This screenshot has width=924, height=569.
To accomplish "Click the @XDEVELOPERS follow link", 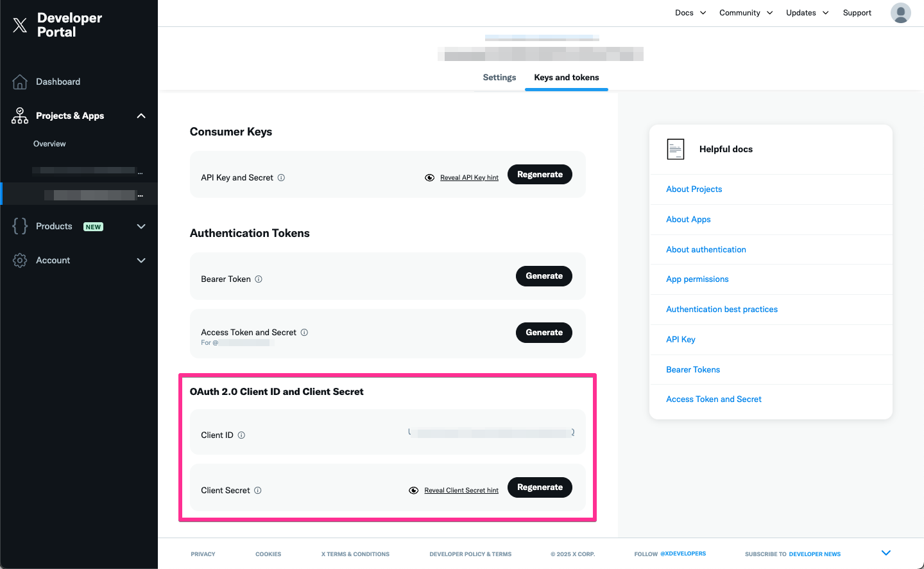I will 683,554.
